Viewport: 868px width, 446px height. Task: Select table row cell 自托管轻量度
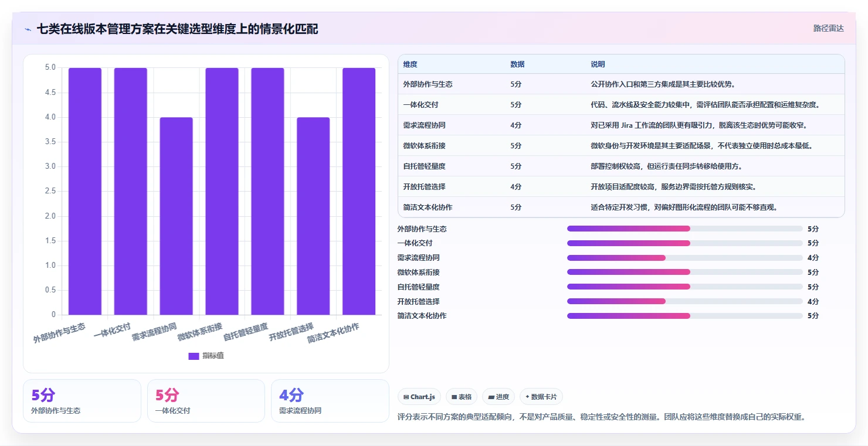[425, 166]
